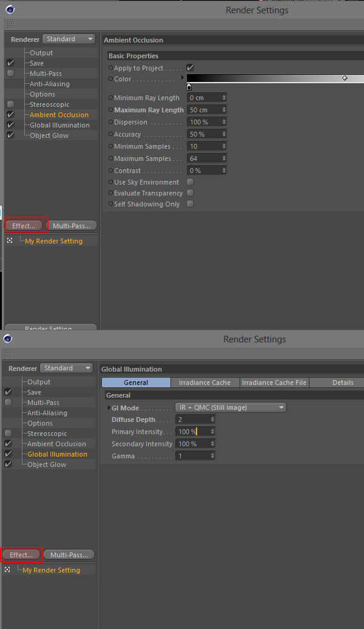Uncheck Global Illumination checkbox in the Global Illumination window
The image size is (364, 629).
8,454
